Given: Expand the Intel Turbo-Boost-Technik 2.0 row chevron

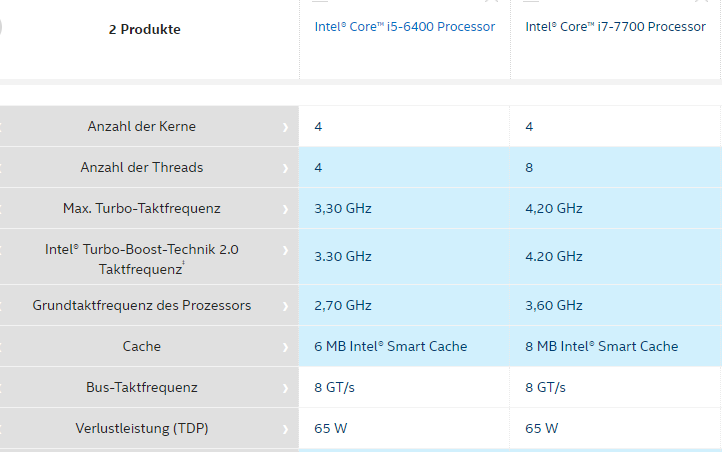Looking at the screenshot, I should (285, 250).
